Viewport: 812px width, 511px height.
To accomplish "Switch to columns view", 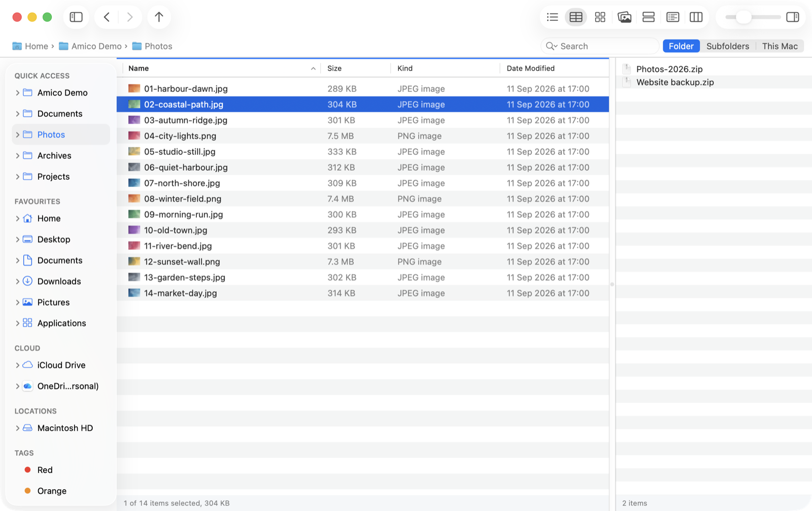I will [x=696, y=17].
